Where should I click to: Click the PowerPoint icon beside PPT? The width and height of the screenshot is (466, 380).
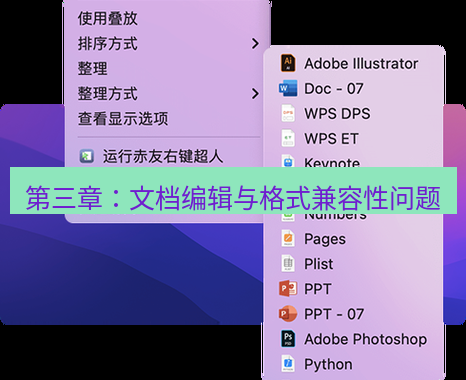pyautogui.click(x=288, y=289)
